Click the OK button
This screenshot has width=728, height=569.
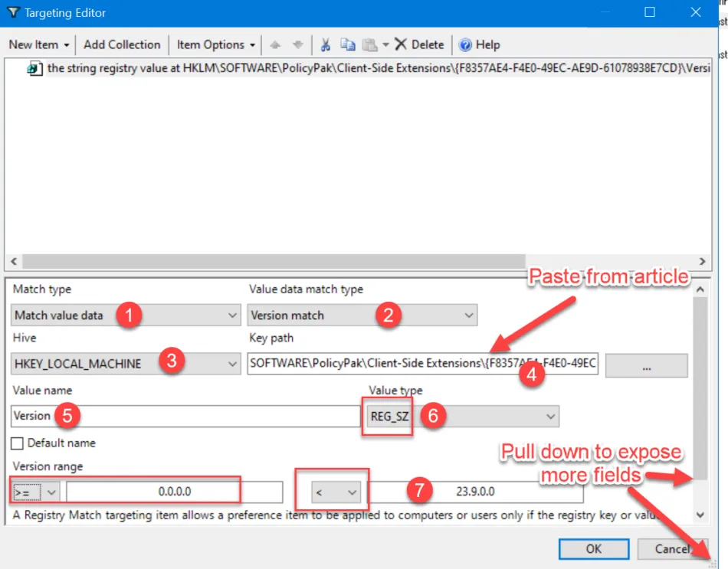(593, 548)
